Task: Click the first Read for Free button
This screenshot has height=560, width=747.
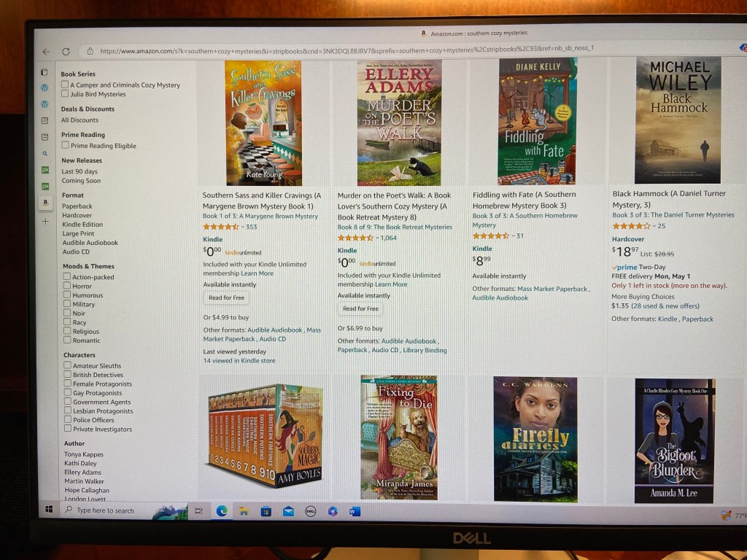Action: 226,297
